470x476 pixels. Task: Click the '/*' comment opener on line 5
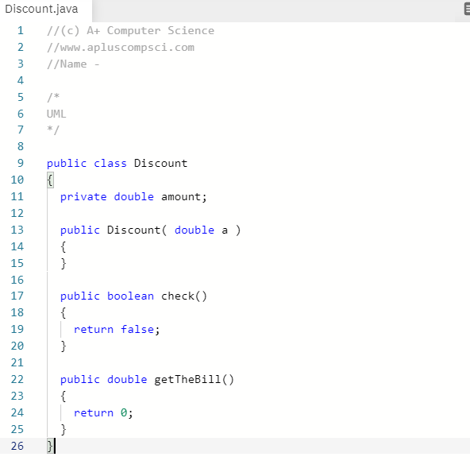[53, 97]
